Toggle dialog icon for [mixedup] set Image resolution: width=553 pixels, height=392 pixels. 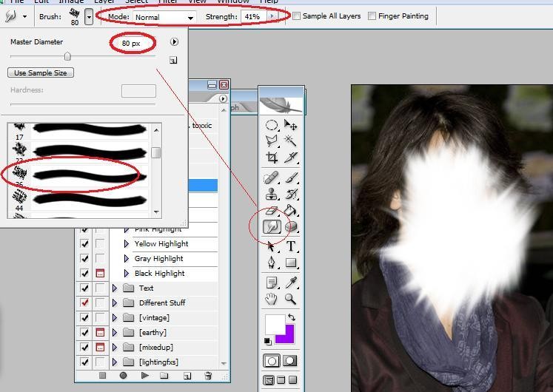coord(100,348)
